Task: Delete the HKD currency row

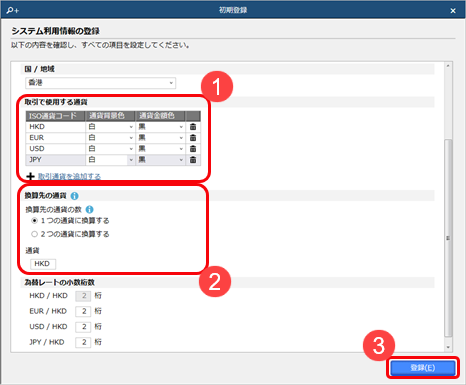Action: (x=193, y=127)
